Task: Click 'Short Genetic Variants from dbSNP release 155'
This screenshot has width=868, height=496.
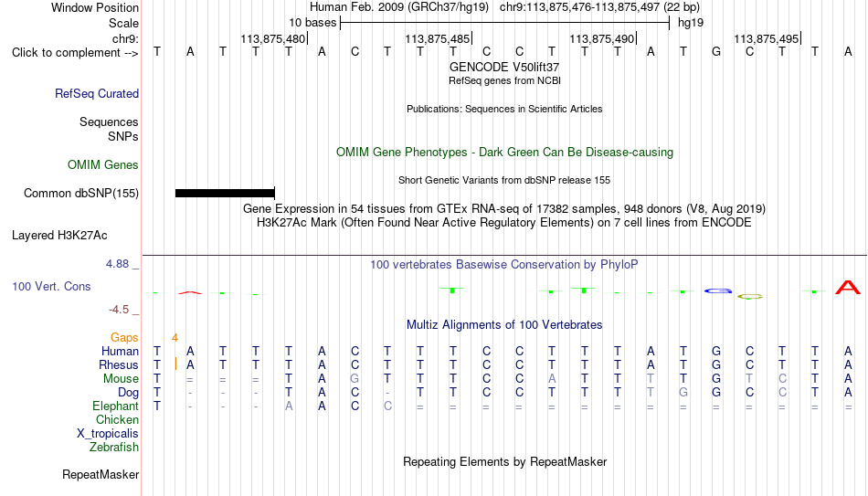Action: click(504, 181)
